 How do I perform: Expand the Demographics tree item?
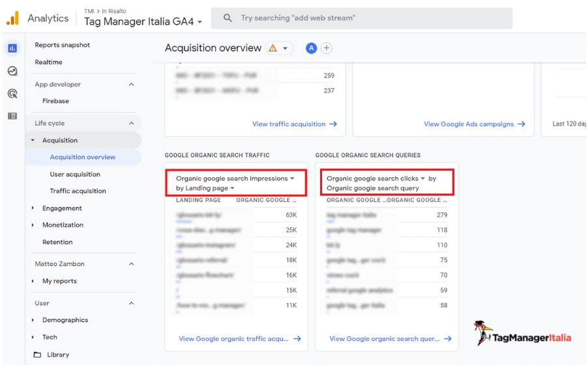(33, 320)
